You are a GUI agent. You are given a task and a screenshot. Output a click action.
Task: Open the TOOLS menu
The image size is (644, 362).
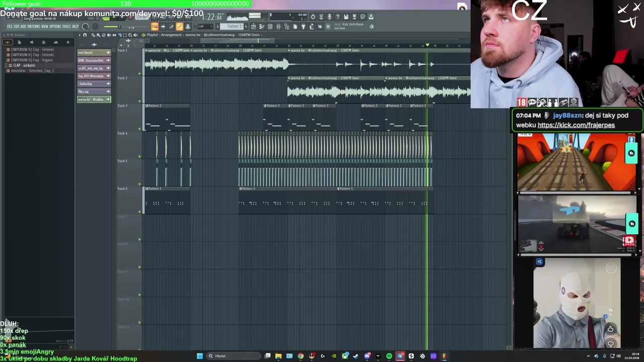tap(66, 27)
